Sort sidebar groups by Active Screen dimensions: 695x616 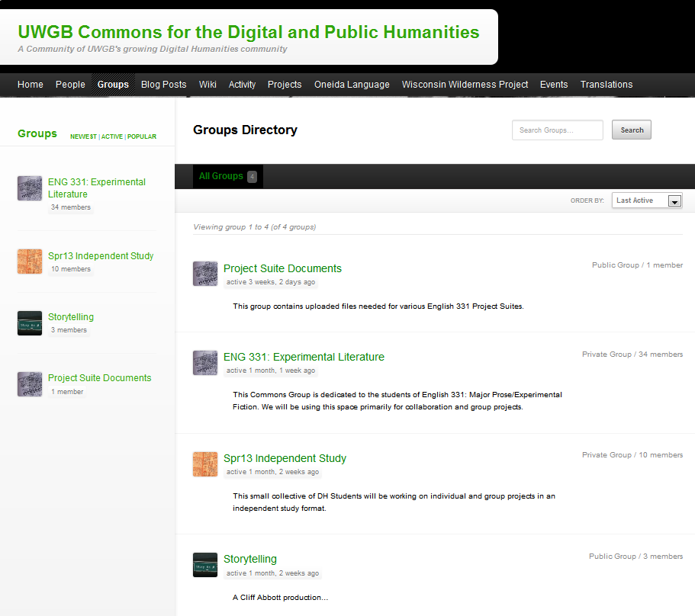tap(112, 136)
